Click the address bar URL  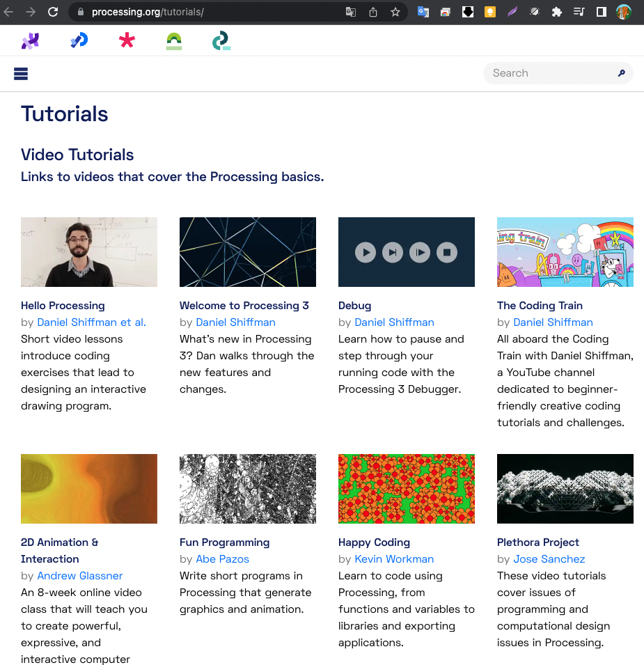[148, 12]
